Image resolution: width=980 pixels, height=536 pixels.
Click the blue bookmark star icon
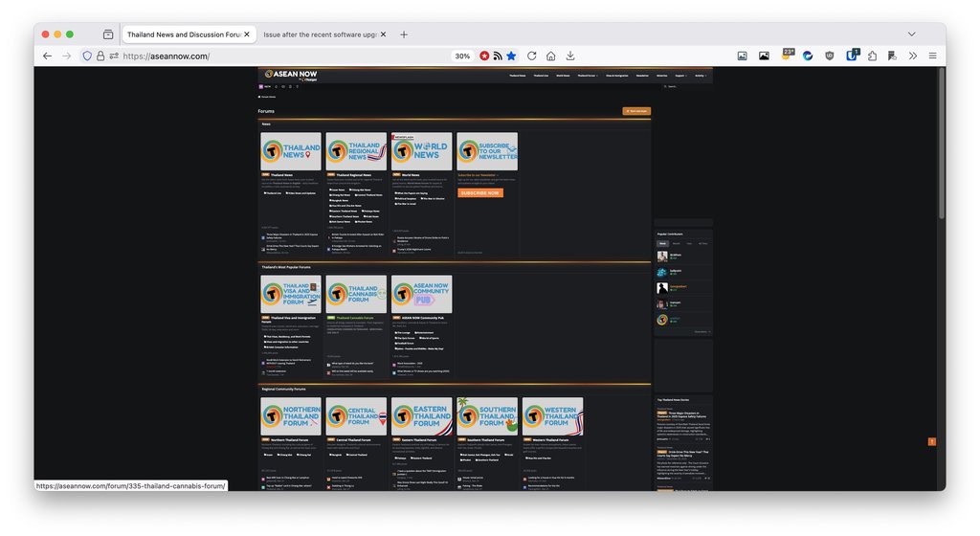coord(511,56)
